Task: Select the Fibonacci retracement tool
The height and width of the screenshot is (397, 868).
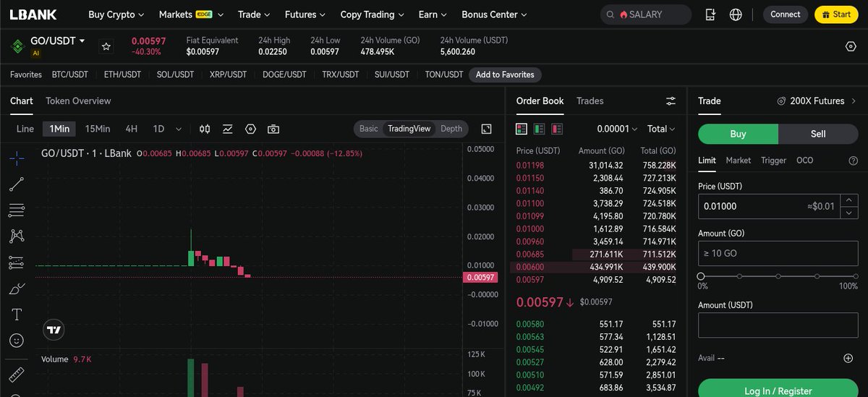Action: 17,210
